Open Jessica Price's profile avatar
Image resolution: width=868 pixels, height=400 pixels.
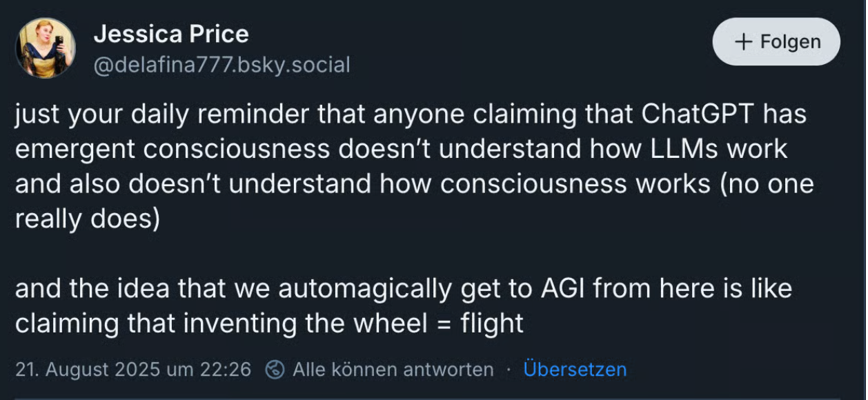point(46,48)
